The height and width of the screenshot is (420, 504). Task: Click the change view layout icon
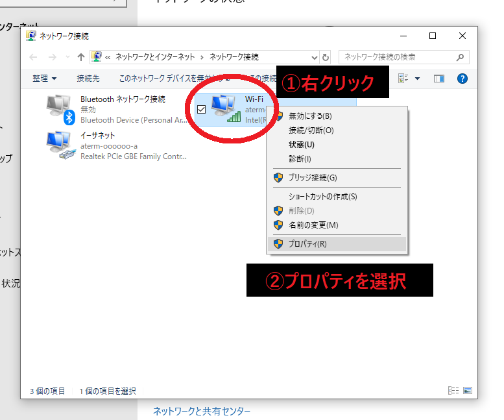click(403, 79)
